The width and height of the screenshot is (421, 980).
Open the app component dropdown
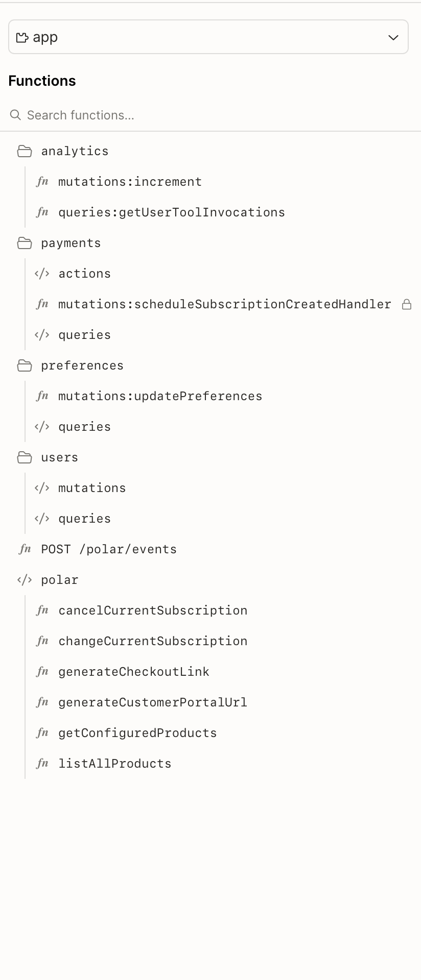208,37
